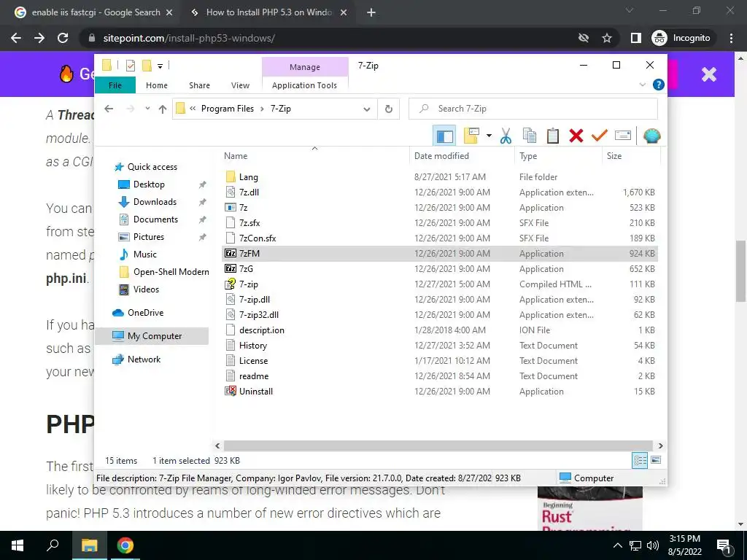Open the Chrome three-dot menu
Image resolution: width=747 pixels, height=560 pixels.
tap(731, 38)
